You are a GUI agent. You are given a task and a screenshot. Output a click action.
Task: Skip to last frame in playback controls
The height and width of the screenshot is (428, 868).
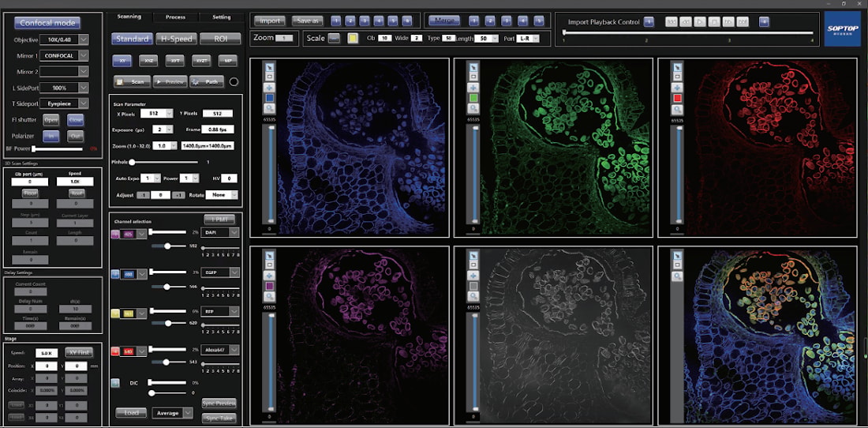(x=742, y=22)
